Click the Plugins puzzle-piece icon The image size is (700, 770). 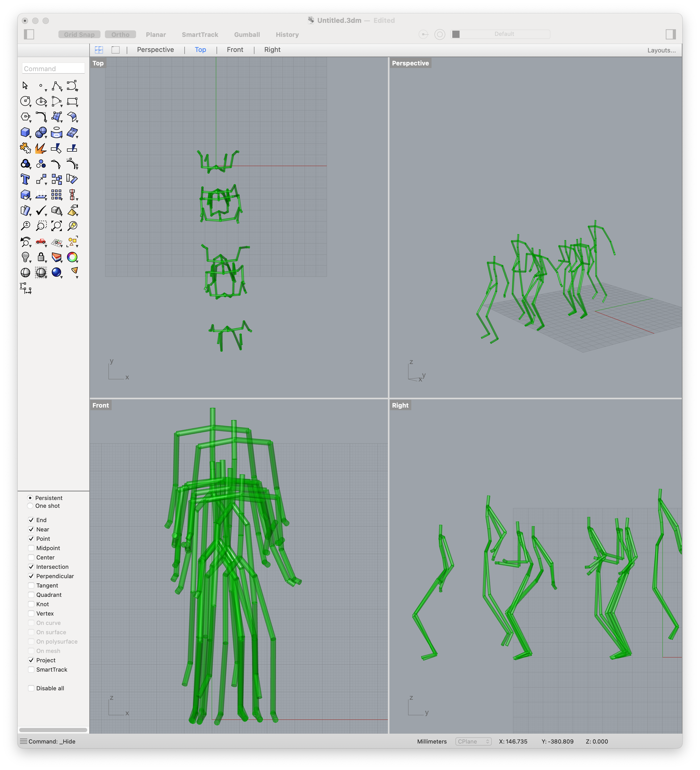25,148
